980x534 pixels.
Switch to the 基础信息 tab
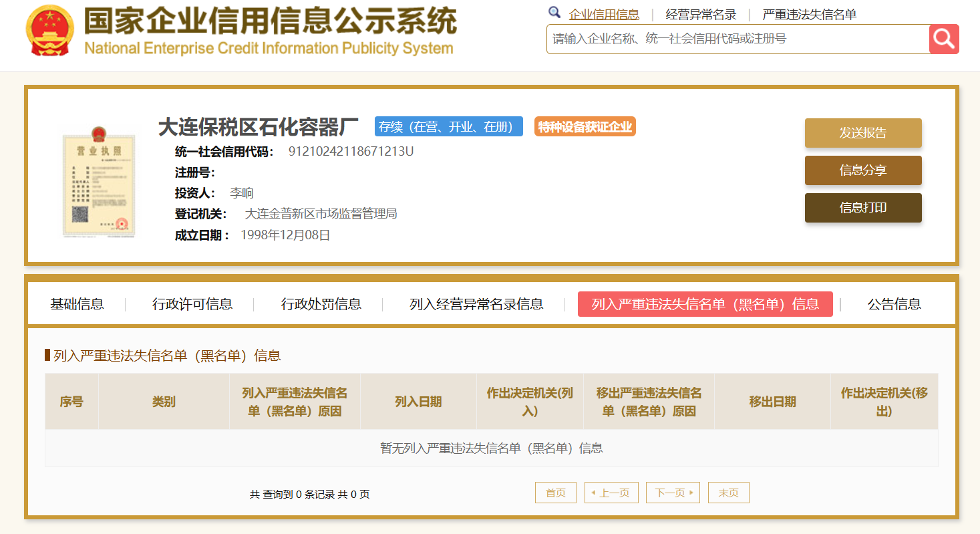[77, 304]
